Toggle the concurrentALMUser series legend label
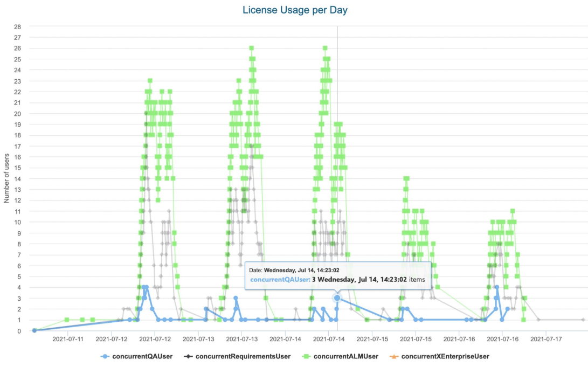 coord(346,356)
